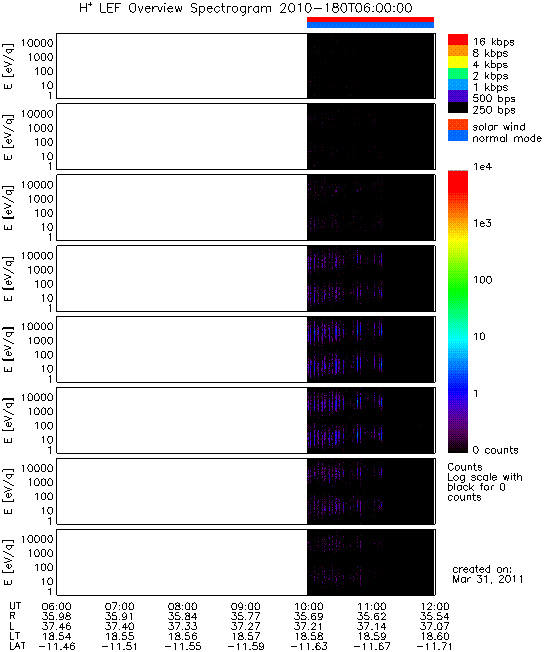
Task: Click the seventh spectrogram panel data area
Action: pyautogui.click(x=246, y=491)
